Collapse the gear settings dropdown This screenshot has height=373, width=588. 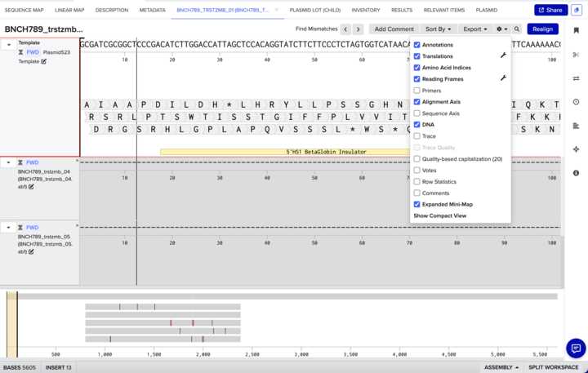pos(501,29)
